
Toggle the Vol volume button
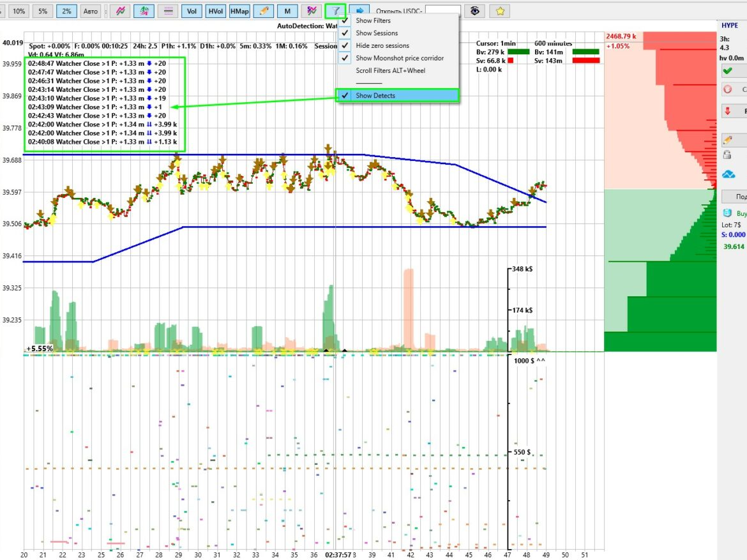coord(192,11)
